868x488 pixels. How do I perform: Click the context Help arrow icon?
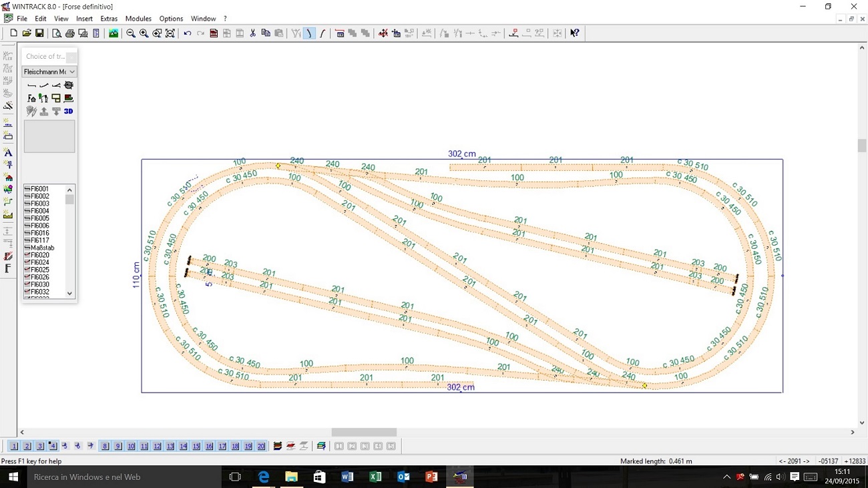coord(574,33)
